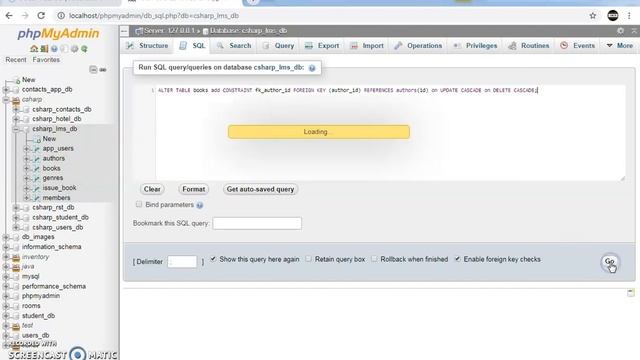Open the Chrome profile avatar

(613, 16)
